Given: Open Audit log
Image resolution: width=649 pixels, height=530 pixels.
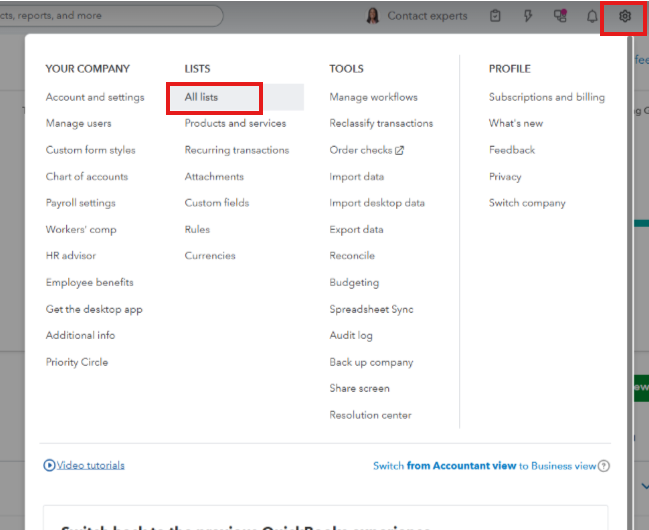Looking at the screenshot, I should [x=351, y=335].
